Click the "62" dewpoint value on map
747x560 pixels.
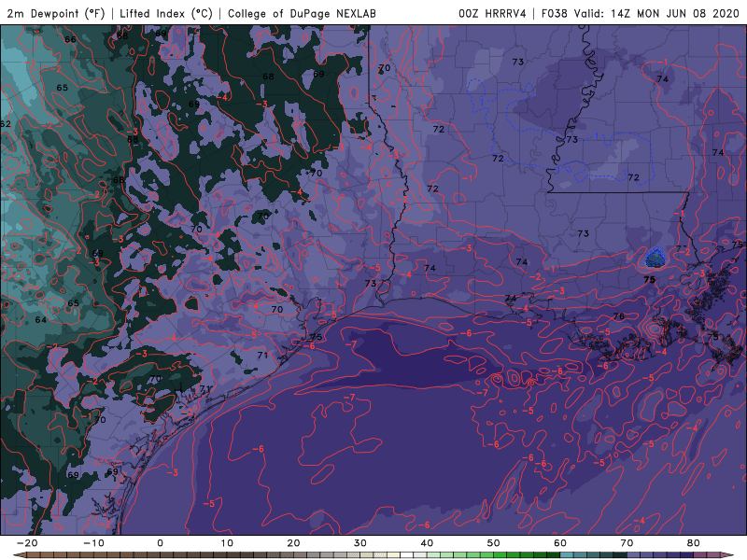pos(5,124)
